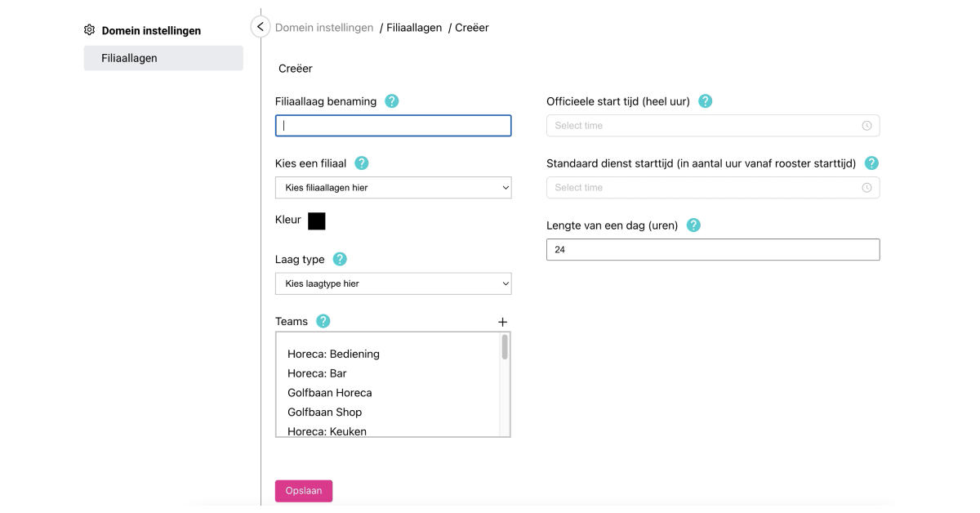Click help icon beside Kies een filiaal
Image resolution: width=980 pixels, height=513 pixels.
click(x=362, y=163)
